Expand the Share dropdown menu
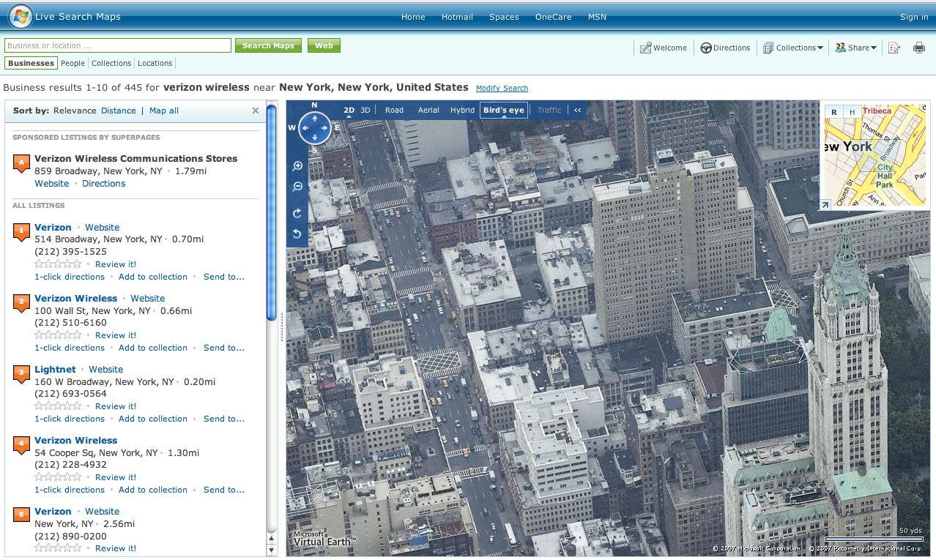 pyautogui.click(x=857, y=48)
